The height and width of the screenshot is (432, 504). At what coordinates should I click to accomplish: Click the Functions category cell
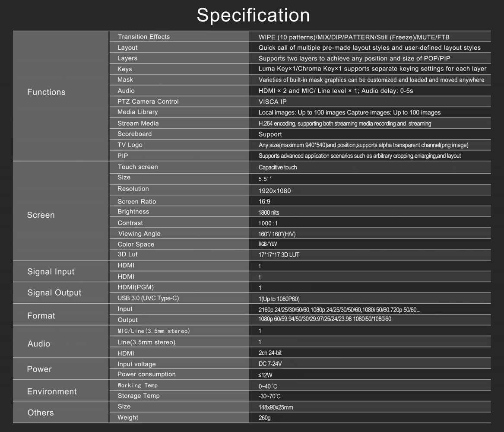pos(46,92)
